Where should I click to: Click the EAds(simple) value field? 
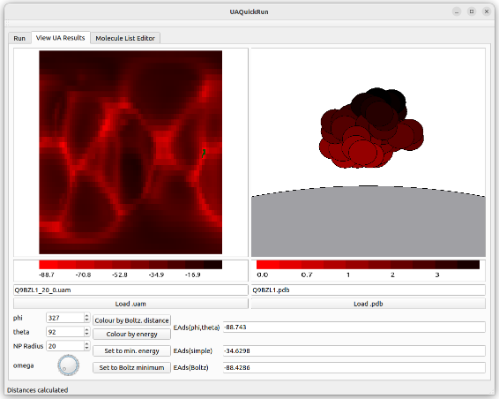coord(354,351)
